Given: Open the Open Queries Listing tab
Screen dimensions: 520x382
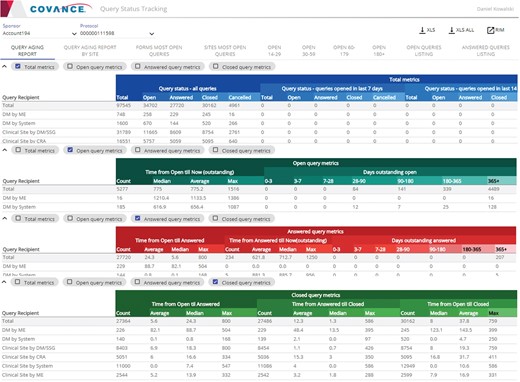Looking at the screenshot, I should pos(424,51).
